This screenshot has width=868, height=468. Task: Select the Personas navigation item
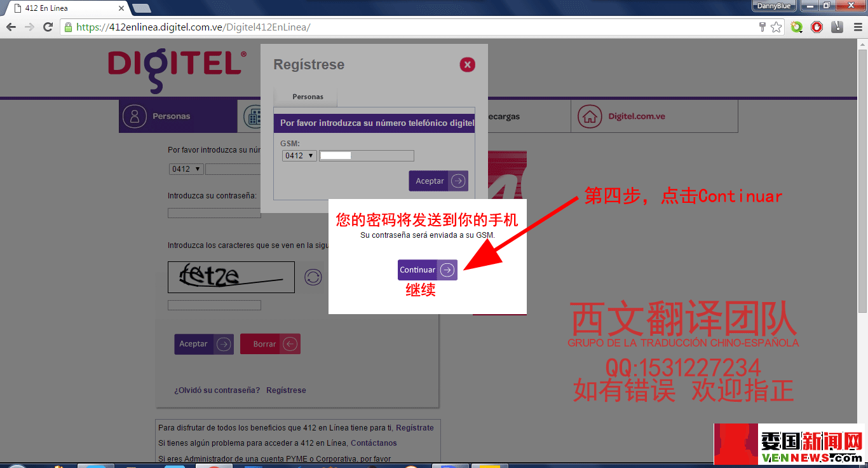(x=178, y=116)
